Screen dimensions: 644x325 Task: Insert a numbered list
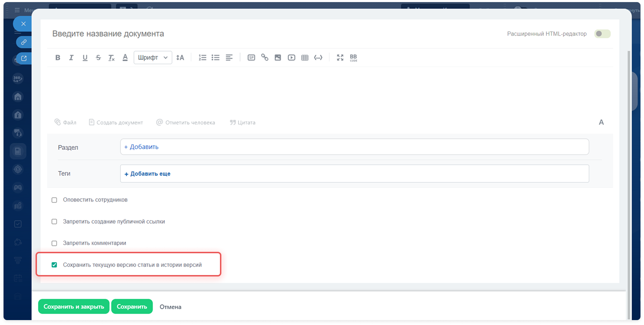click(202, 58)
